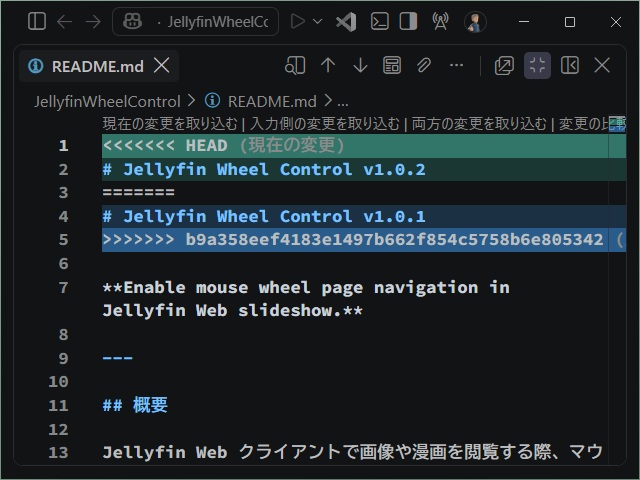Click the 'Jellyfin Wheel Control v1.0.1' heading

pyautogui.click(x=274, y=216)
